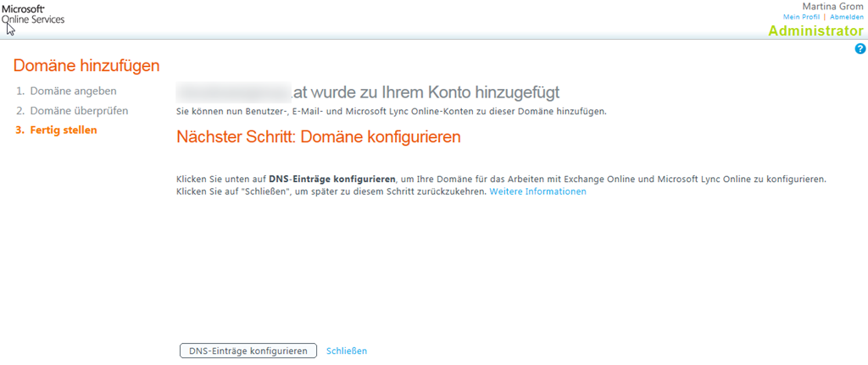Select step 1 Domäne angeben
The image size is (868, 365).
click(66, 90)
